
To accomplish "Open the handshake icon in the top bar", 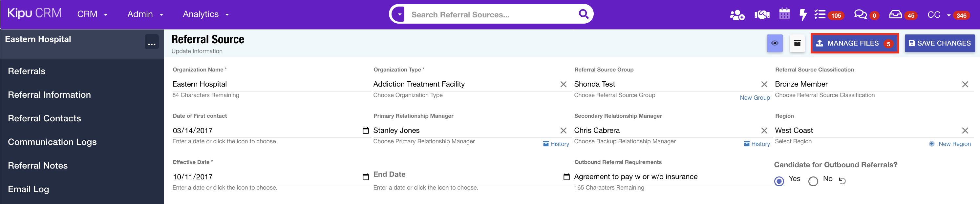I will (762, 15).
